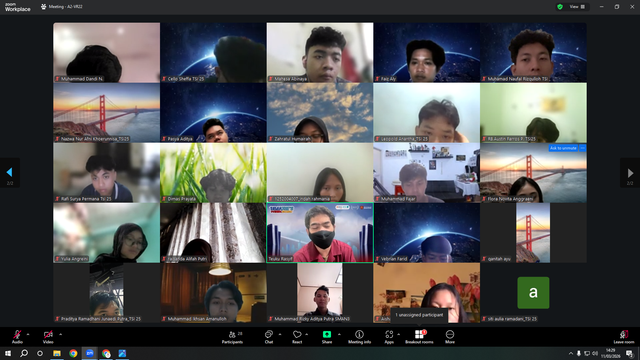Viewport: 640px width, 360px height.
Task: Open the View layout dropdown
Action: [577, 7]
